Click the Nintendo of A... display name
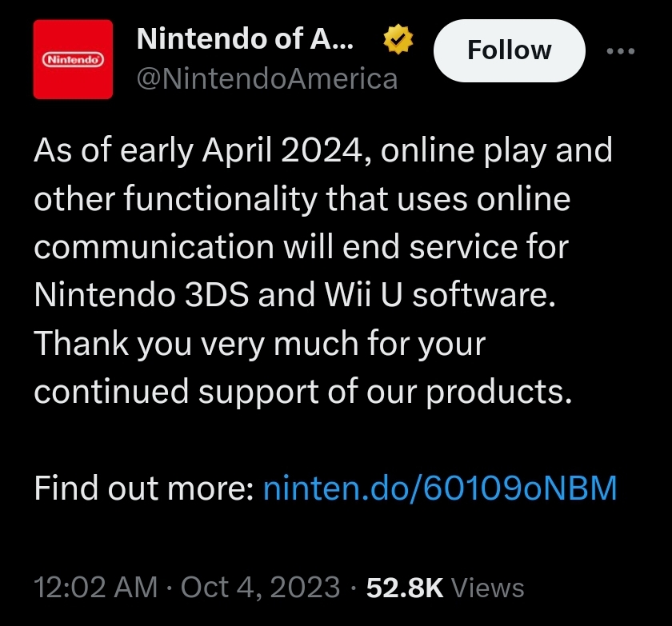 pos(245,38)
